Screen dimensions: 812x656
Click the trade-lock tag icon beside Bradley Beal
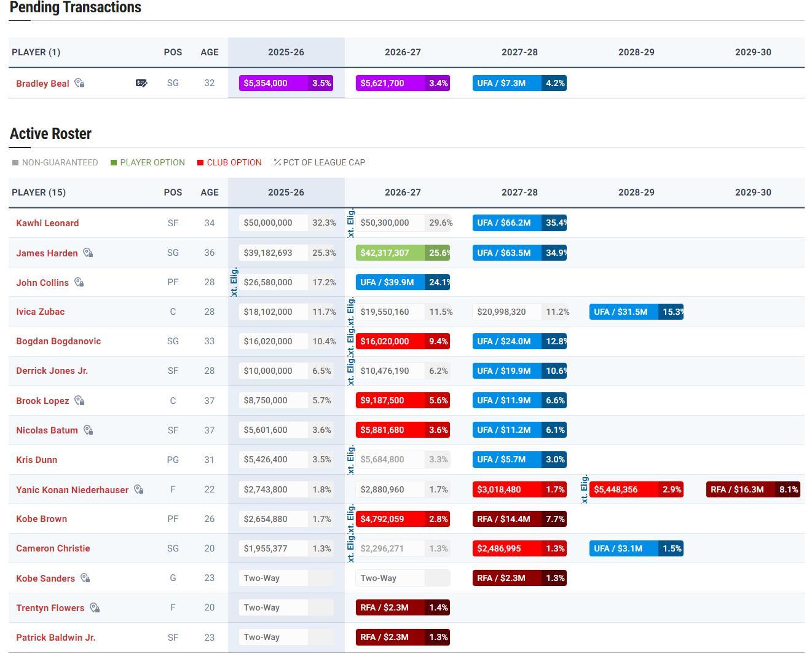(x=79, y=83)
